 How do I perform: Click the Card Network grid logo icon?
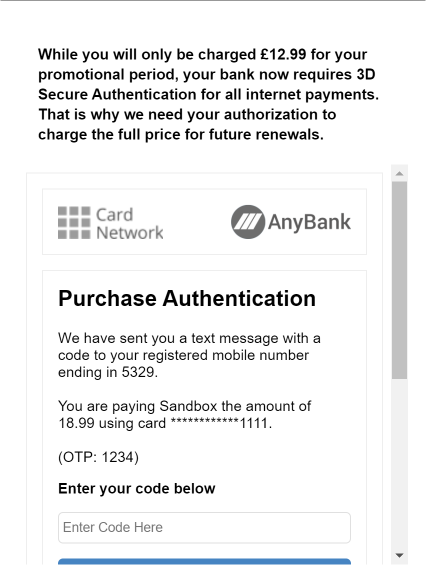[74, 222]
